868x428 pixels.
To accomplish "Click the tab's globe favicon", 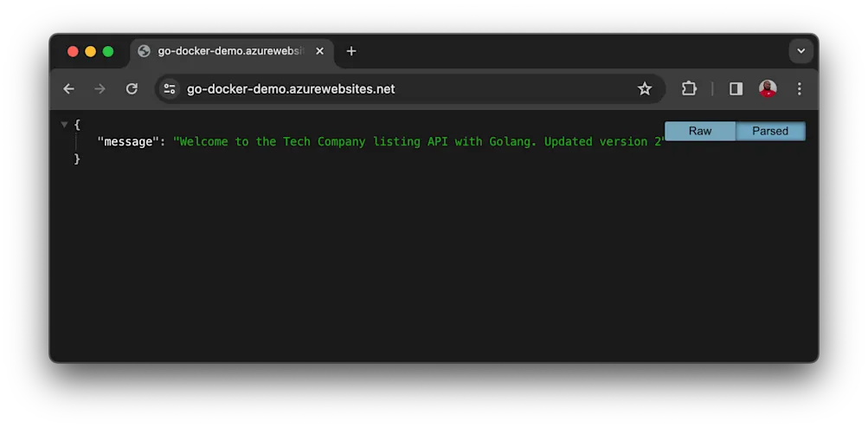I will pyautogui.click(x=144, y=51).
